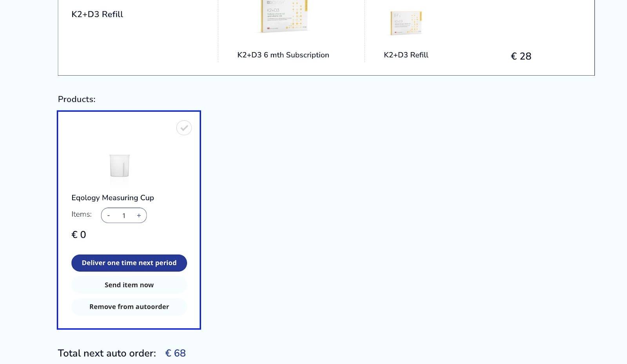
Task: Select the € 28 price
Action: point(521,56)
